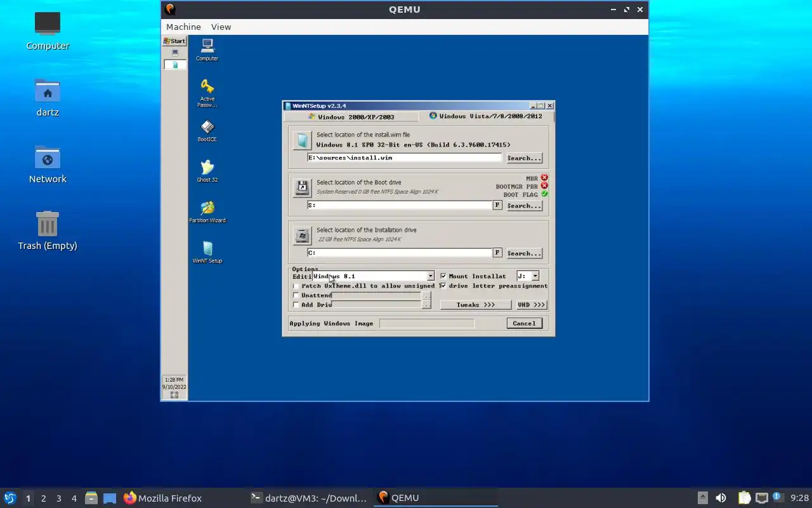Image resolution: width=812 pixels, height=508 pixels.
Task: Toggle Patch UxTheme.dll checkbox
Action: tap(296, 286)
